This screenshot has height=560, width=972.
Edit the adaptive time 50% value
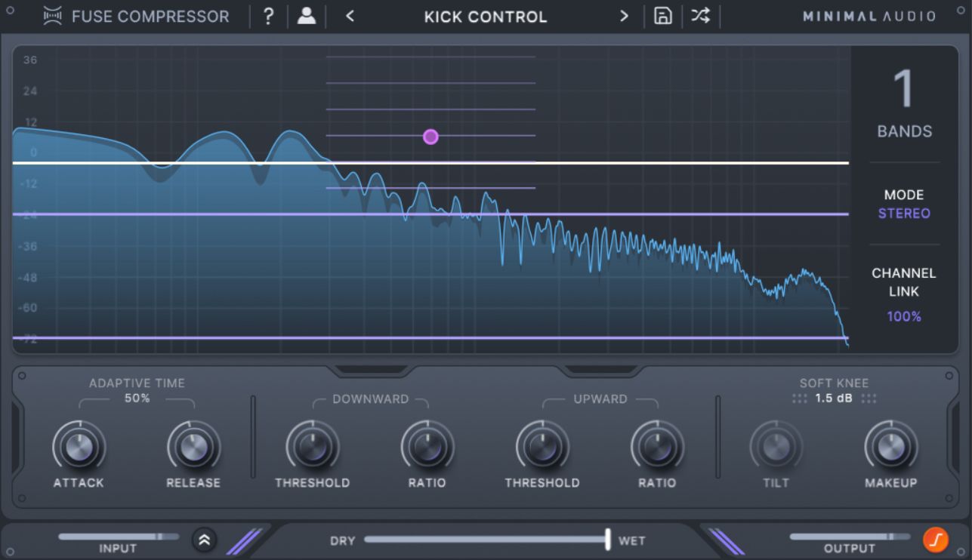point(137,398)
